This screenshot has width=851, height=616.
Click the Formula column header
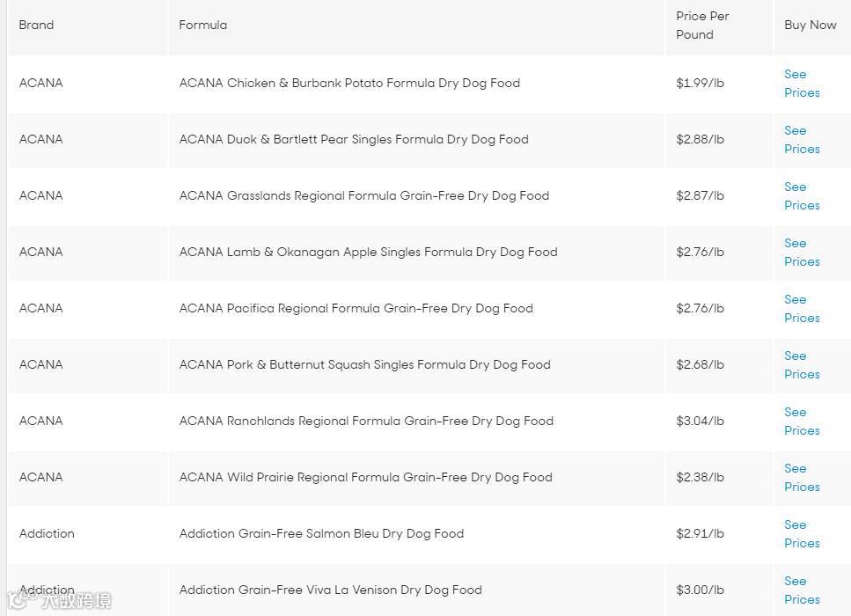[x=203, y=25]
